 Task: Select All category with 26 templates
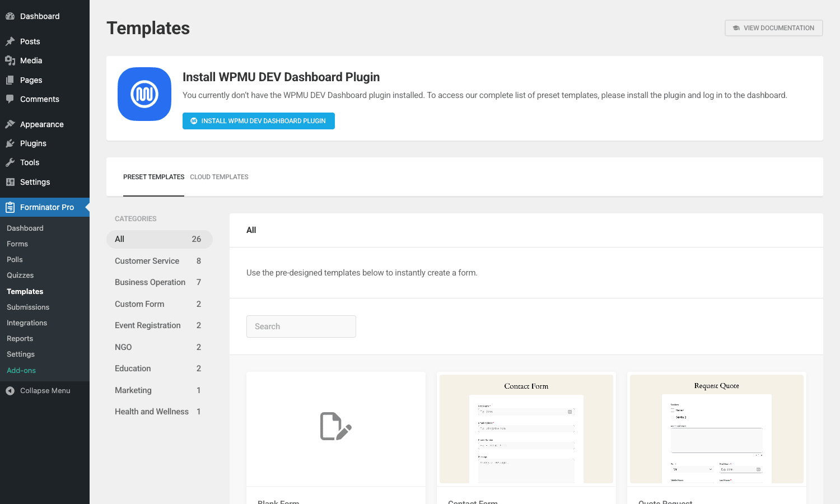160,239
